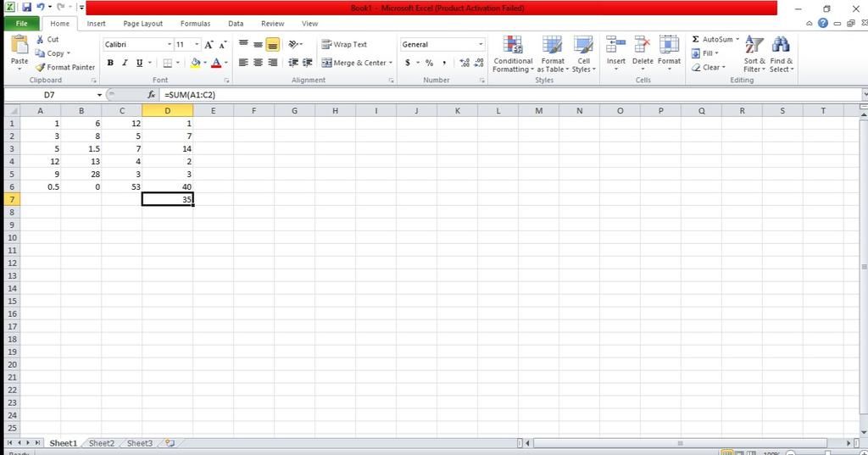868x455 pixels.
Task: Click the AutoSum button
Action: [x=712, y=39]
